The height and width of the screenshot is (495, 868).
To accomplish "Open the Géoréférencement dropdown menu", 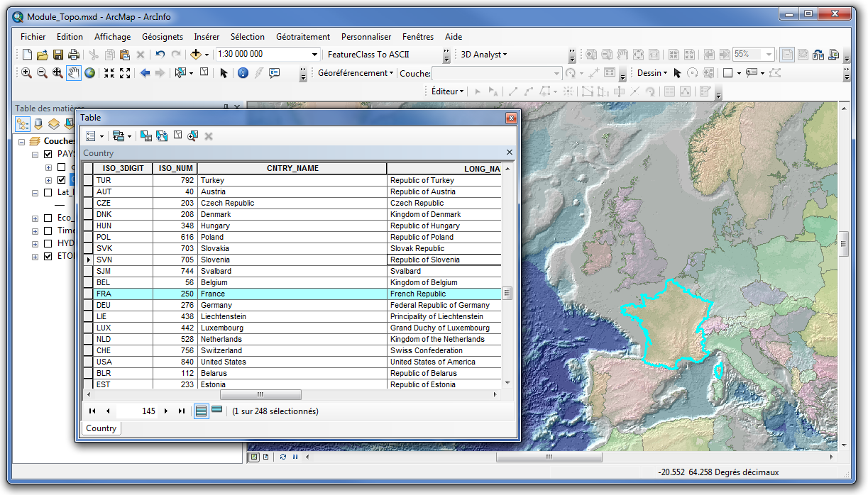I will pyautogui.click(x=355, y=73).
